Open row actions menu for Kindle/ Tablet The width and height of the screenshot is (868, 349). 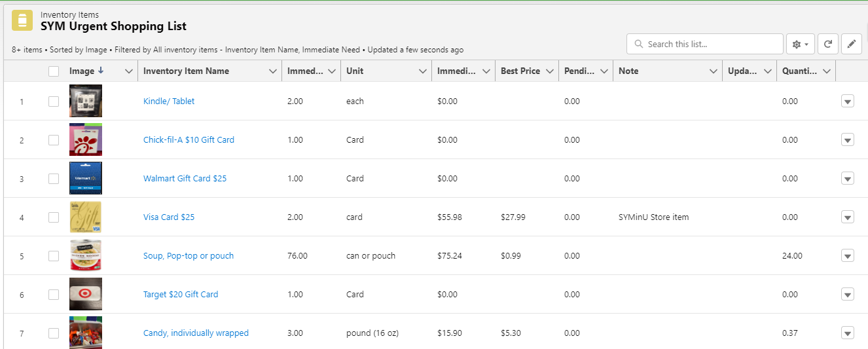coord(847,101)
